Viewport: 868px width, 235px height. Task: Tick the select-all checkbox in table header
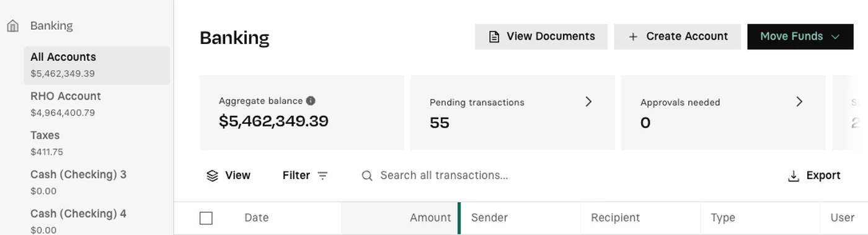[206, 218]
